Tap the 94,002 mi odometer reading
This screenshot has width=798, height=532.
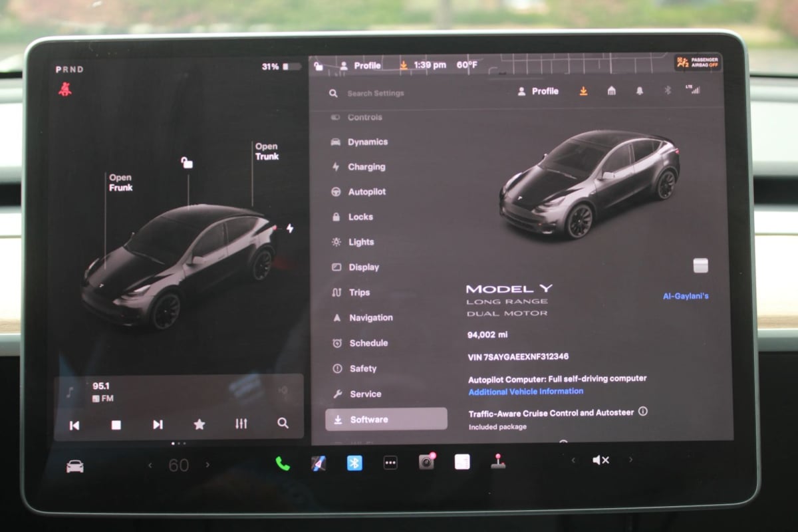[x=487, y=335]
